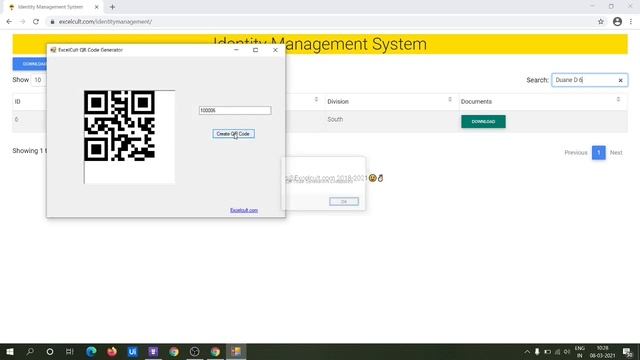Open the ENG IN language indicator
The width and height of the screenshot is (640, 360).
pos(580,351)
